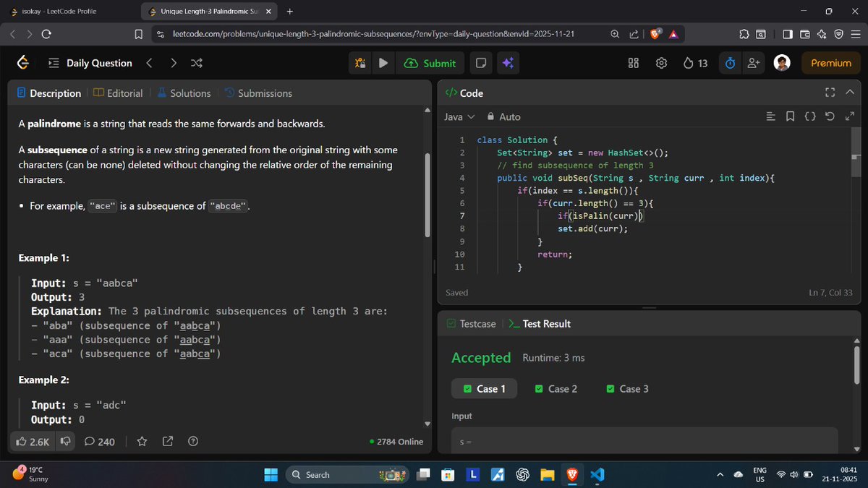Select the Case 1 result
The height and width of the screenshot is (488, 868).
click(485, 389)
